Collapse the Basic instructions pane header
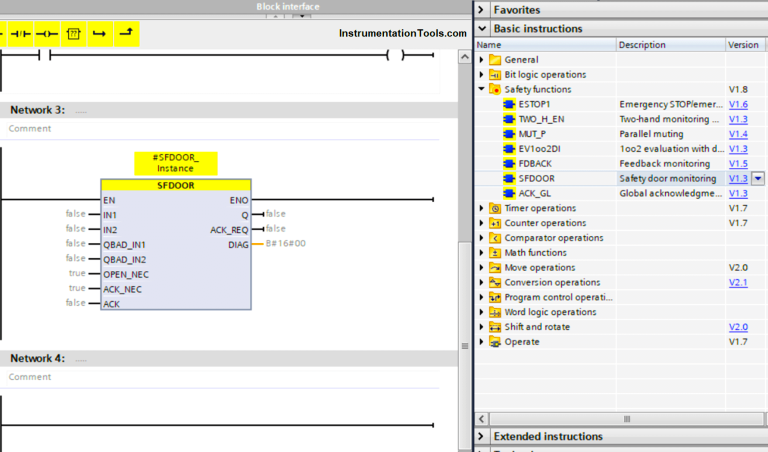The image size is (768, 452). tap(483, 29)
